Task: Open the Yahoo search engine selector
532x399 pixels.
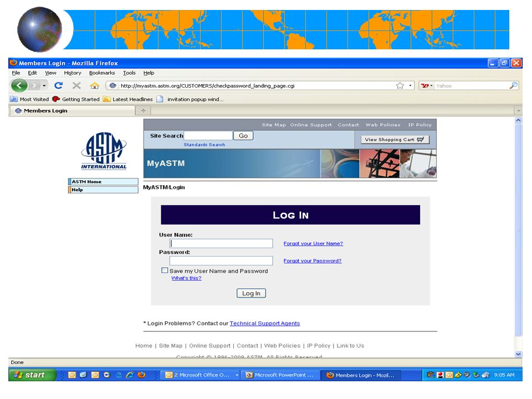Action: click(x=427, y=86)
